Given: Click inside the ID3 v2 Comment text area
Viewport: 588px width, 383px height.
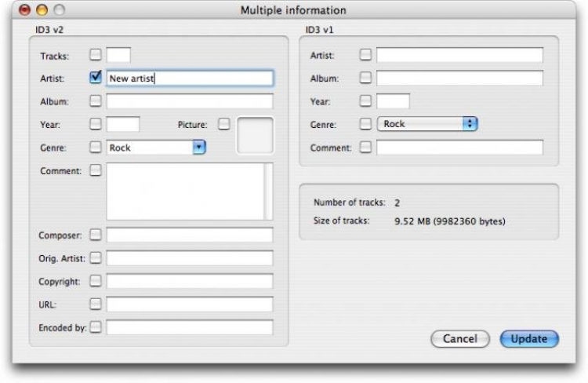Looking at the screenshot, I should [x=185, y=191].
